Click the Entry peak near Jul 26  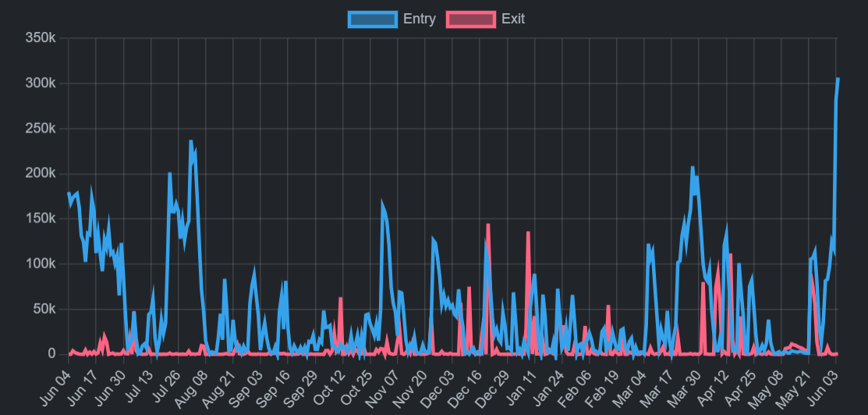click(x=170, y=173)
